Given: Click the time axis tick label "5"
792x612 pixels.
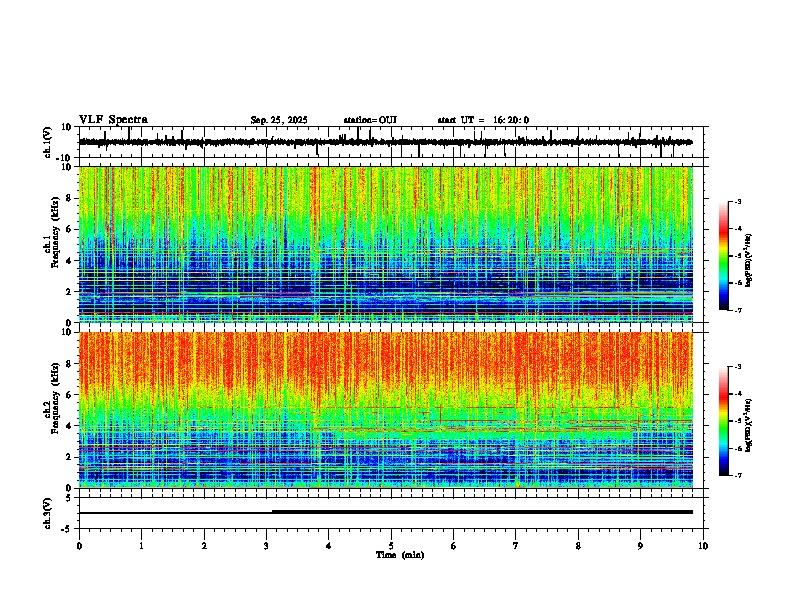Looking at the screenshot, I should (x=391, y=546).
